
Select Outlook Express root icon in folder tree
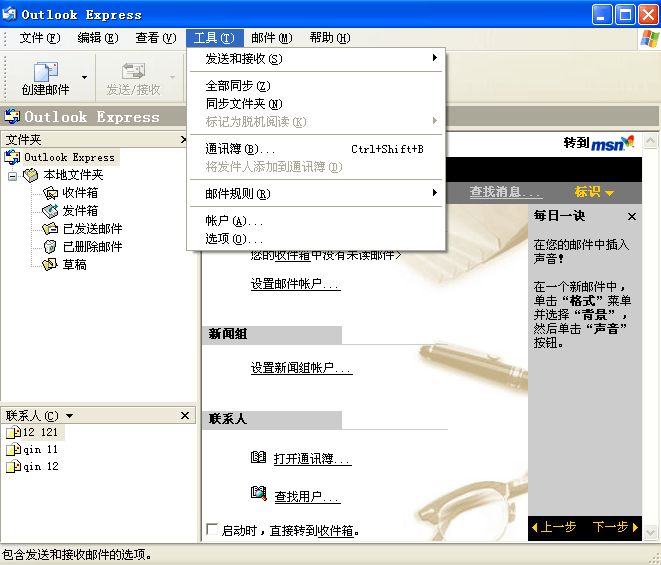12,157
